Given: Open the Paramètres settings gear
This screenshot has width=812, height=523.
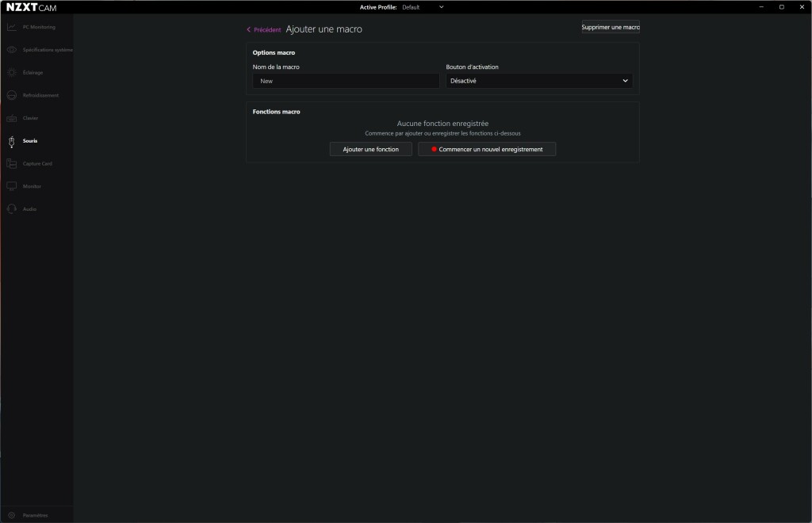Looking at the screenshot, I should (x=11, y=514).
